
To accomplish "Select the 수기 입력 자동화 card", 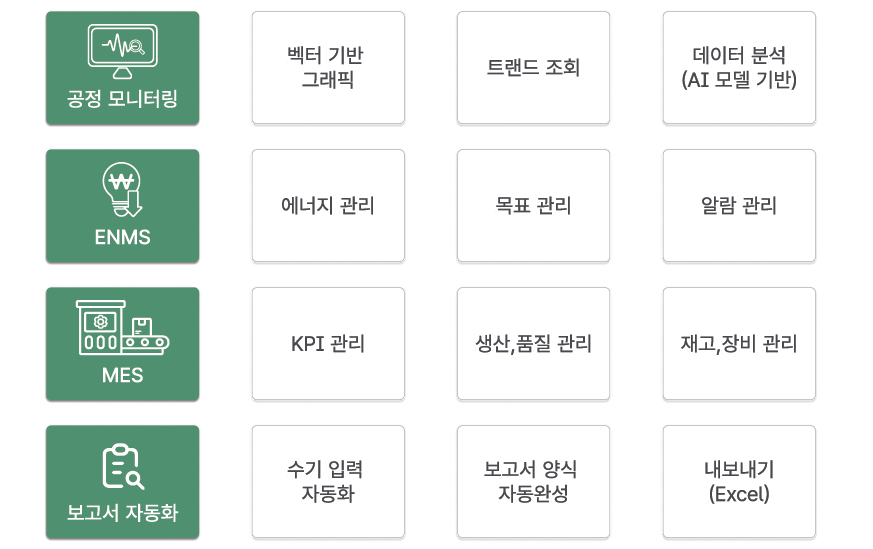I will tap(328, 482).
